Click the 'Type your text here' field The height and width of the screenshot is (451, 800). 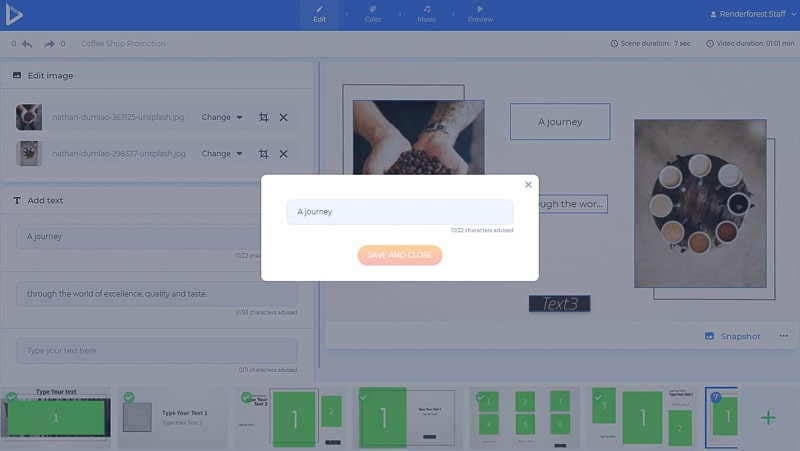click(157, 351)
